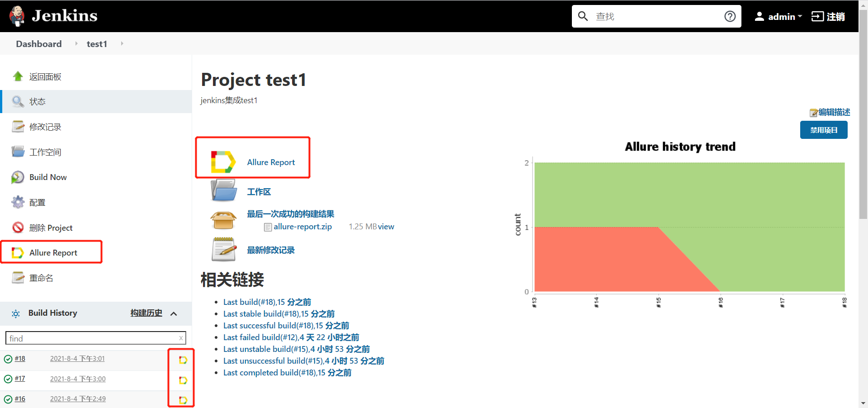The image size is (868, 408).
Task: Expand the test1 breadcrumb arrow
Action: (122, 43)
